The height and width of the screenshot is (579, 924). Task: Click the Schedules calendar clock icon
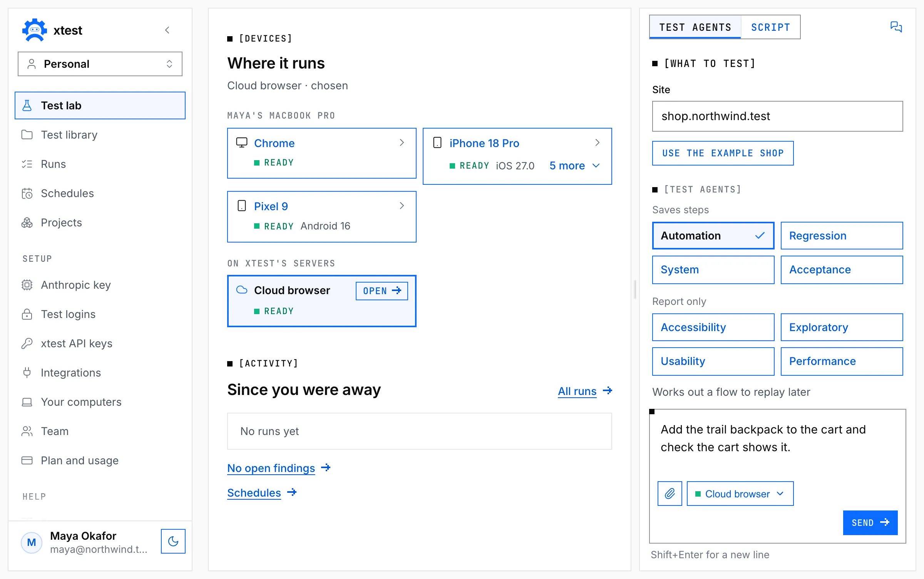(x=27, y=193)
